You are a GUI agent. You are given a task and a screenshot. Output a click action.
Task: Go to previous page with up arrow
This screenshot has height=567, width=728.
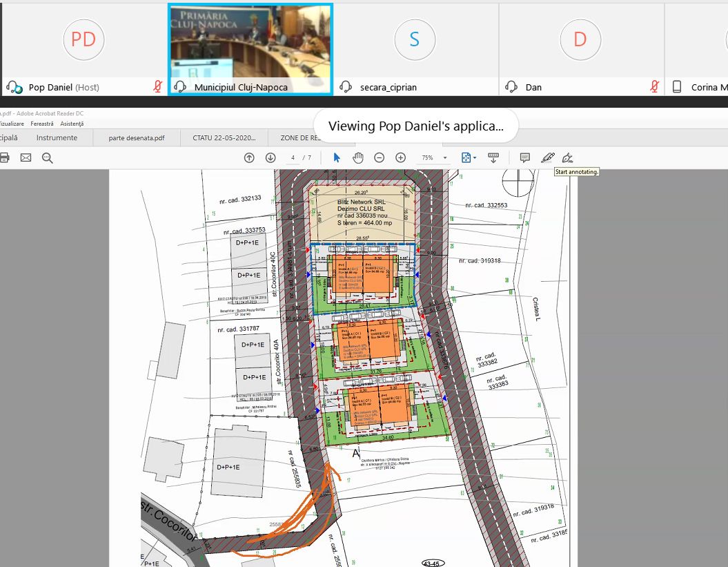249,157
